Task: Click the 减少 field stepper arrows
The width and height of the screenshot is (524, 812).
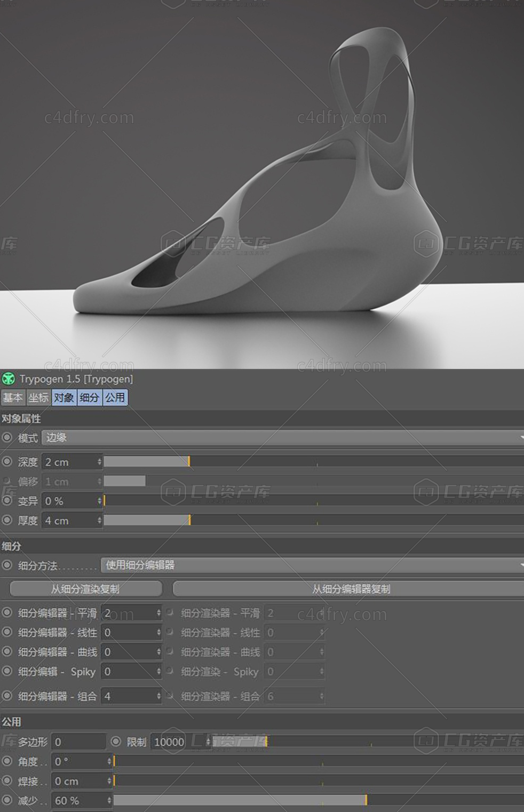Action: click(109, 800)
